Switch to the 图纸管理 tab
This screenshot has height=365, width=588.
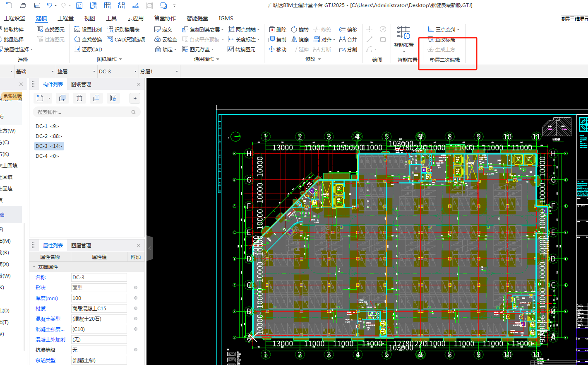(x=81, y=84)
